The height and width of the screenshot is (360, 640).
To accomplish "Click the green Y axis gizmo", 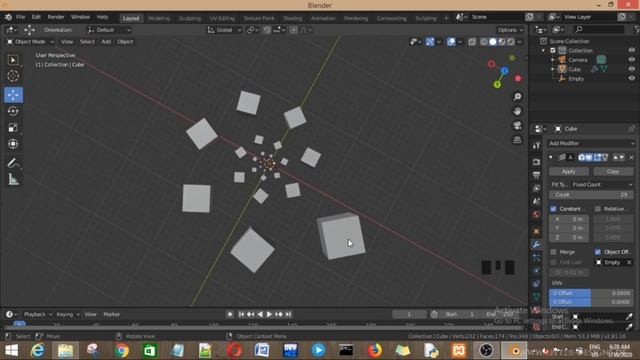I will click(497, 84).
